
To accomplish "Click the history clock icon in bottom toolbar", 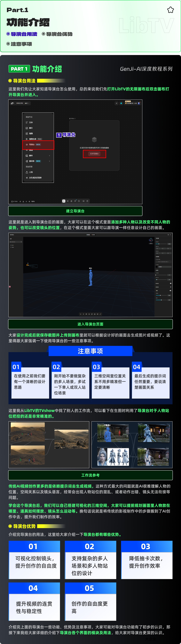I will tap(79, 201).
